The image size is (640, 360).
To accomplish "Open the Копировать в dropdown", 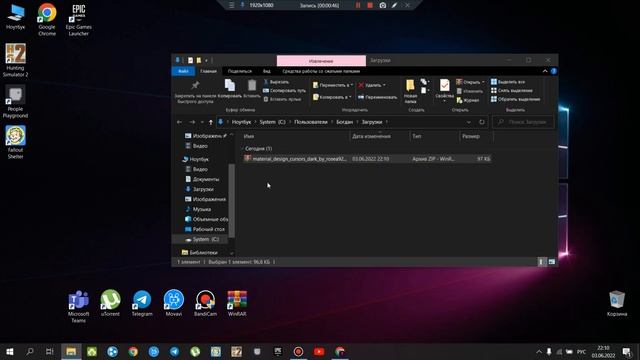I will tap(332, 97).
